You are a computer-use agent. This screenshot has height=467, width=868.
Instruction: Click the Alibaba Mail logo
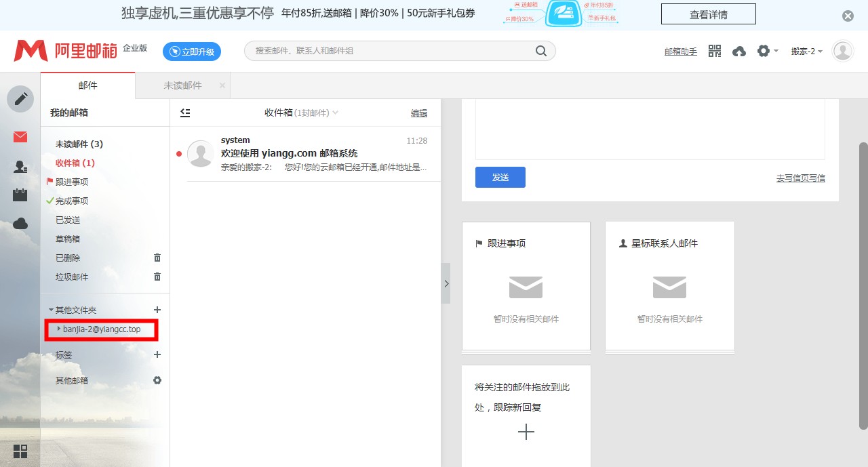click(66, 51)
